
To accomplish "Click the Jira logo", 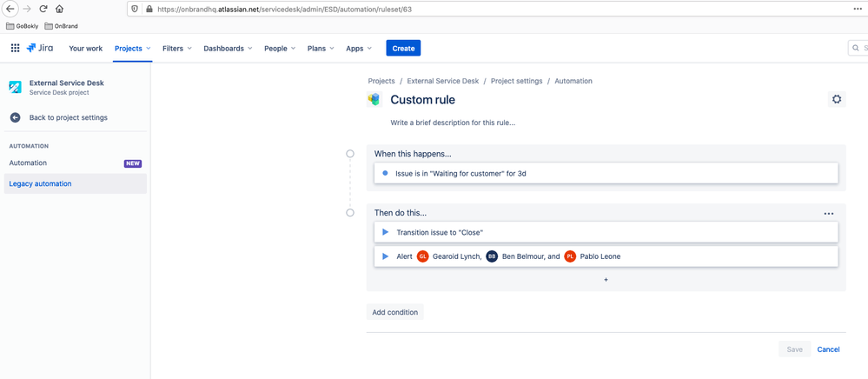I will click(x=40, y=48).
